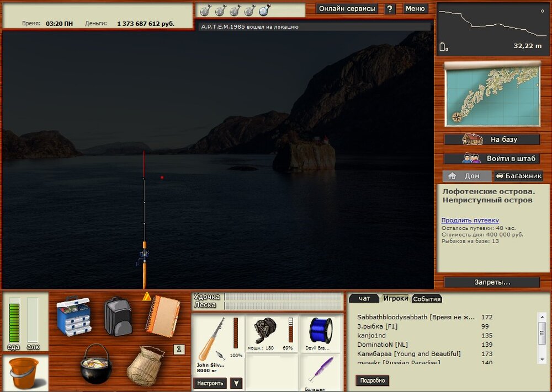The height and width of the screenshot is (392, 552).
Task: Open the Онлайн сервисы menu
Action: click(347, 9)
